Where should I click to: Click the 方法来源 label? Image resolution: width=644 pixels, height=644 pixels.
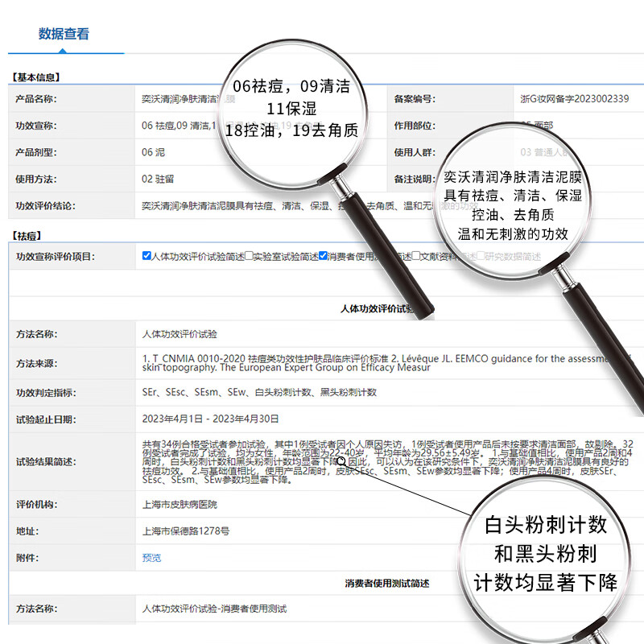point(36,364)
